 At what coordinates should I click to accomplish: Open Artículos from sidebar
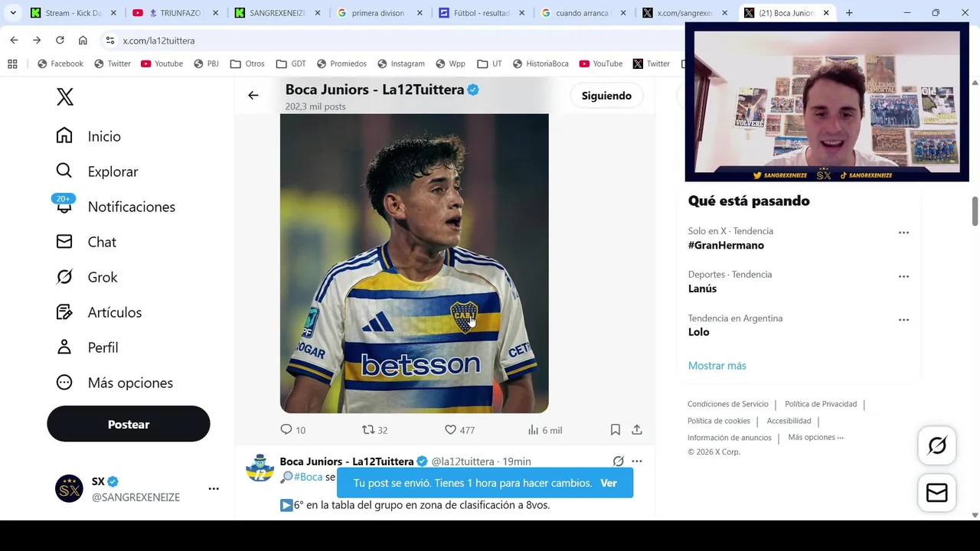point(98,312)
